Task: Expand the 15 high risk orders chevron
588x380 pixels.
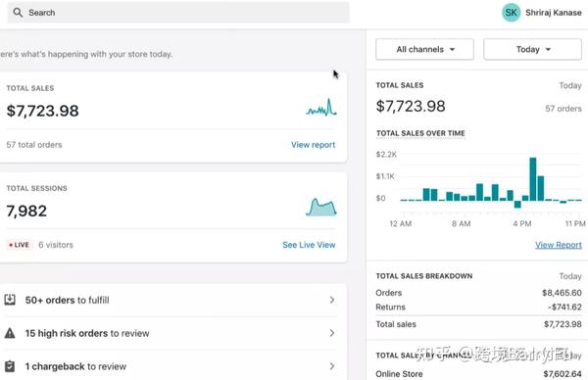Action: [332, 333]
